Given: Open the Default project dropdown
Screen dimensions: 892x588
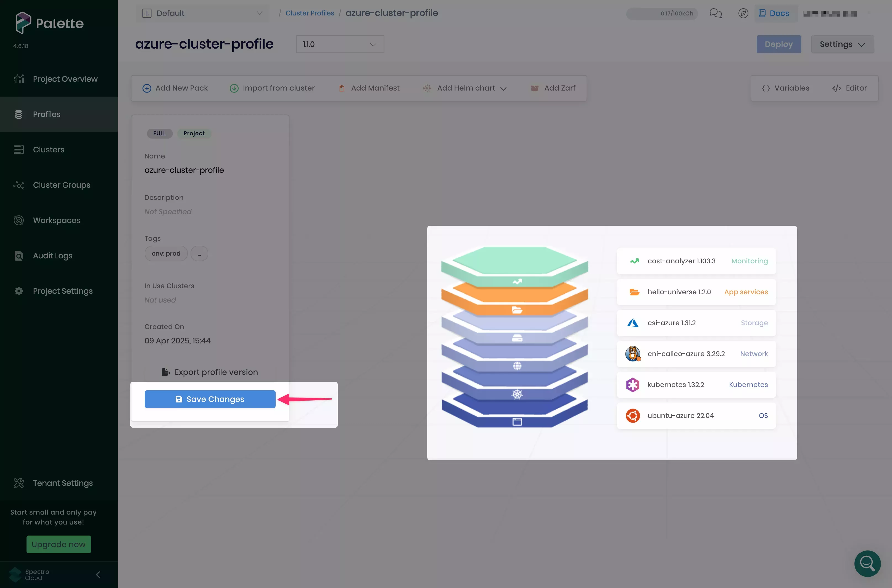Looking at the screenshot, I should (202, 13).
